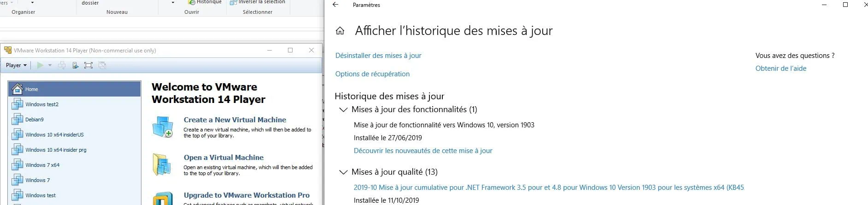Viewport: 868px width, 205px height.
Task: Open the power options arrow beside play
Action: click(50, 65)
